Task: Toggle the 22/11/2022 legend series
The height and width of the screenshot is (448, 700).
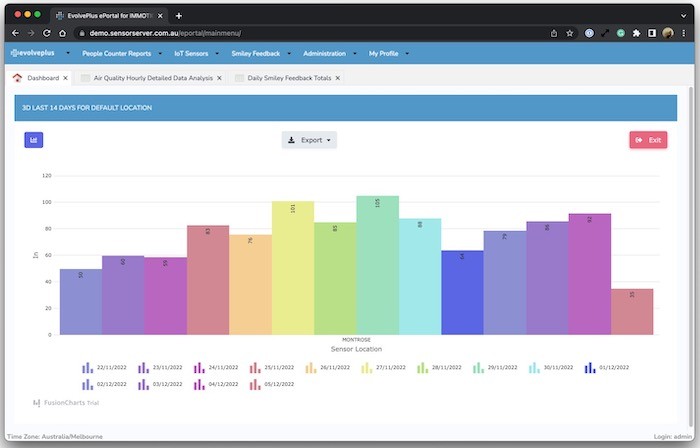Action: (98, 368)
